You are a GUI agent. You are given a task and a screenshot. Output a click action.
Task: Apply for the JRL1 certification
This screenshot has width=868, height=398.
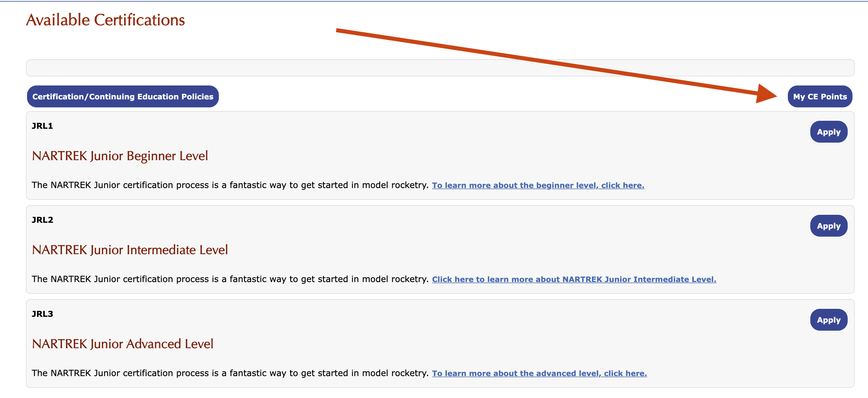click(x=828, y=132)
